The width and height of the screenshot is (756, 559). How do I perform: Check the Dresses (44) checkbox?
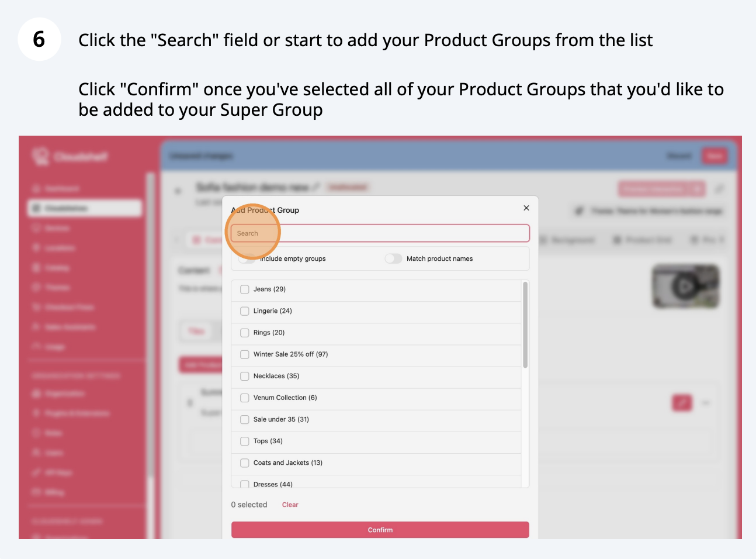click(245, 484)
